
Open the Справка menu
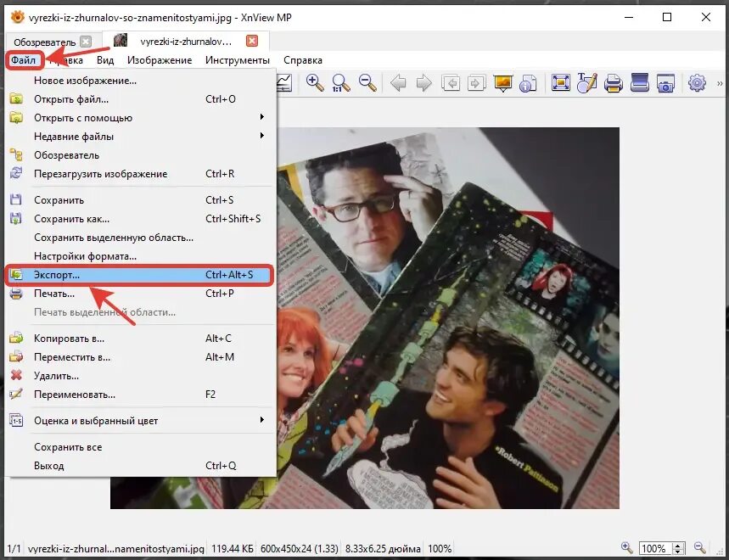click(303, 60)
